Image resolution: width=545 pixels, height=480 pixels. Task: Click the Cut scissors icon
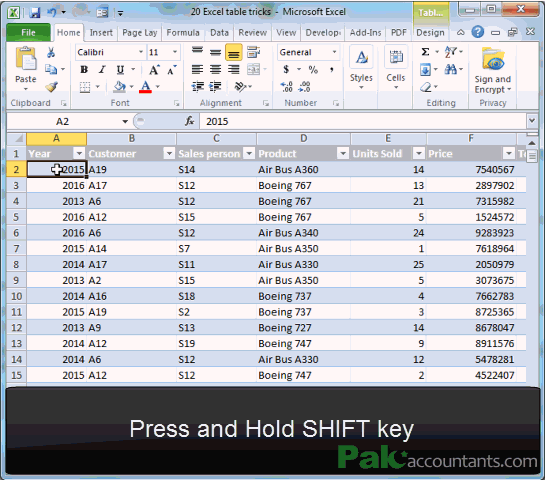51,52
